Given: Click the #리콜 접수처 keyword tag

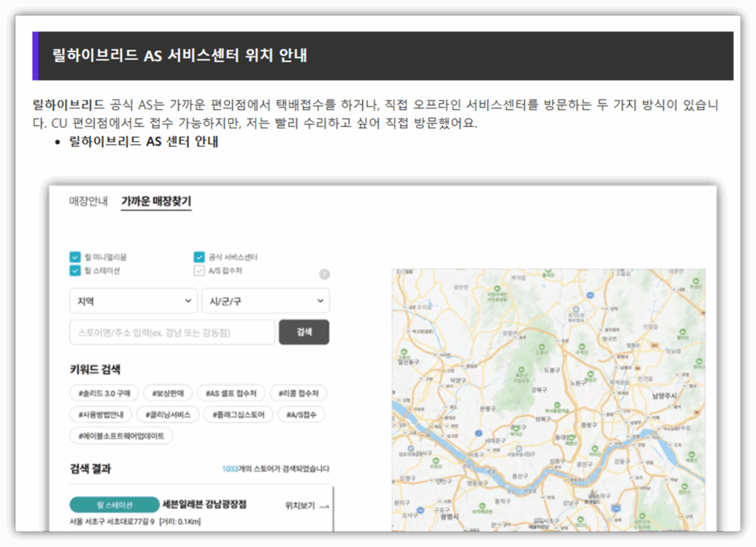Looking at the screenshot, I should click(298, 393).
